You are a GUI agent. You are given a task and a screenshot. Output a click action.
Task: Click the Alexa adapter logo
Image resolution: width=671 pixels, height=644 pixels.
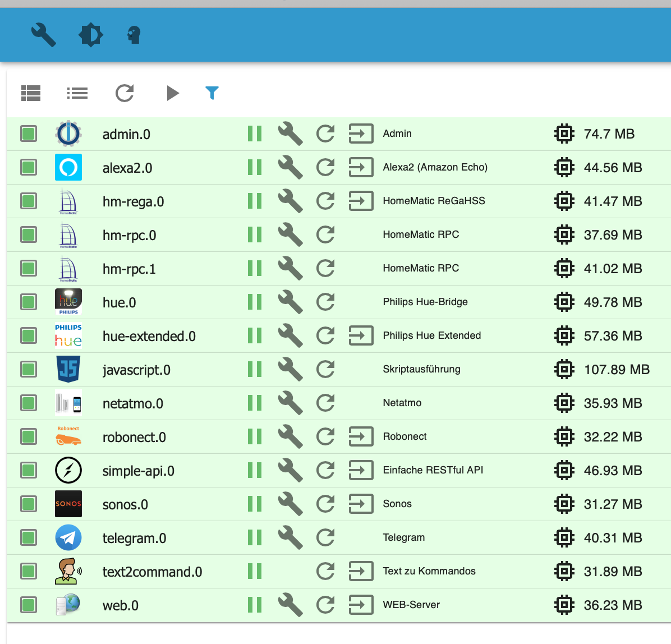pos(68,167)
